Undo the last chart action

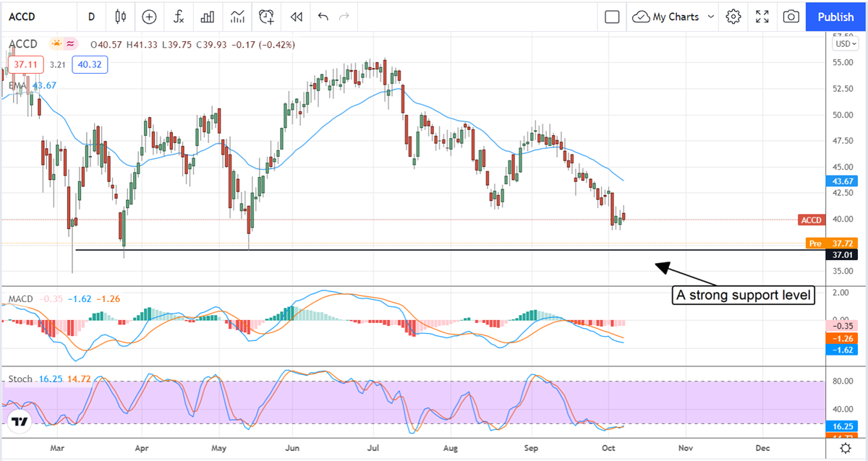tap(323, 16)
